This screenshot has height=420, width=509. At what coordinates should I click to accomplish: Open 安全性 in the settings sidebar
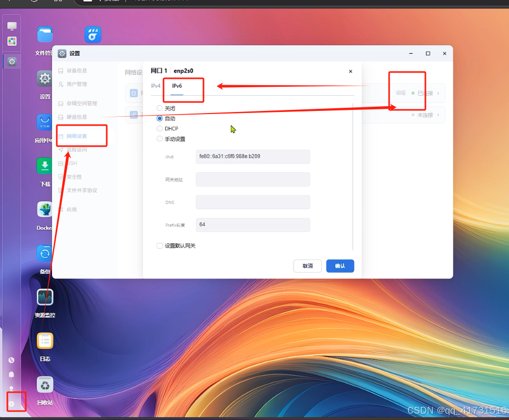(74, 177)
